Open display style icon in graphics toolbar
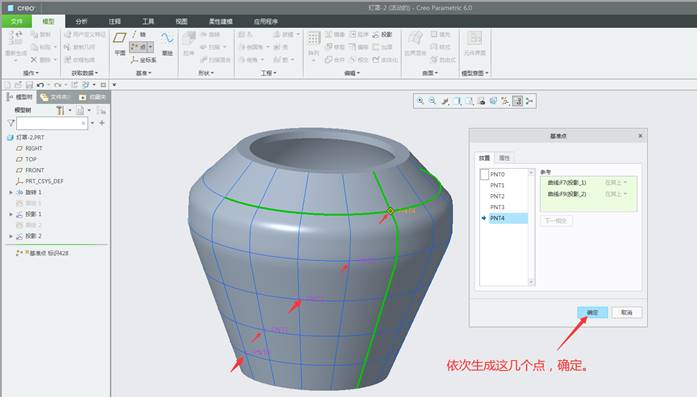 pos(457,101)
